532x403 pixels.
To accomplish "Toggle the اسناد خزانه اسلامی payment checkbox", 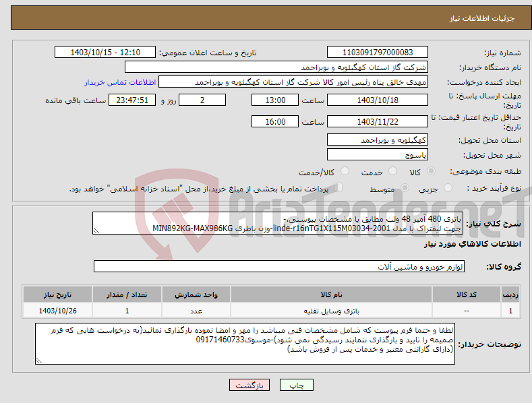I will pyautogui.click(x=338, y=187).
